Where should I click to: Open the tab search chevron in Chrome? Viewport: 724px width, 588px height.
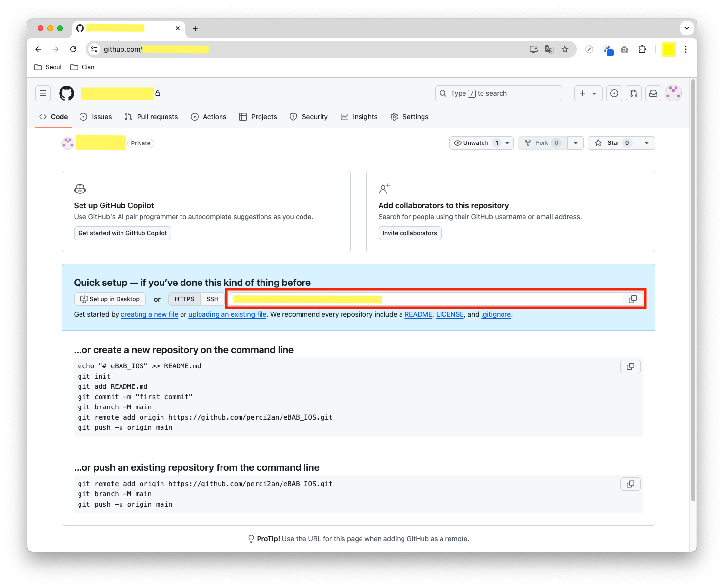pos(687,28)
